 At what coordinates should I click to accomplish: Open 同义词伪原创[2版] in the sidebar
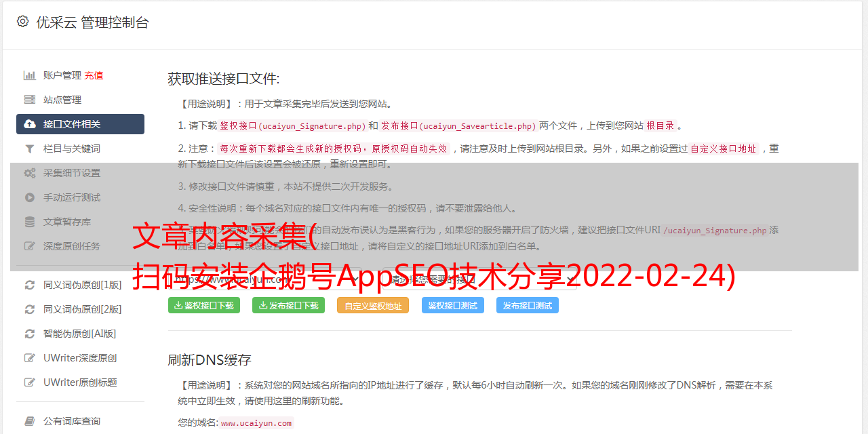pos(83,309)
